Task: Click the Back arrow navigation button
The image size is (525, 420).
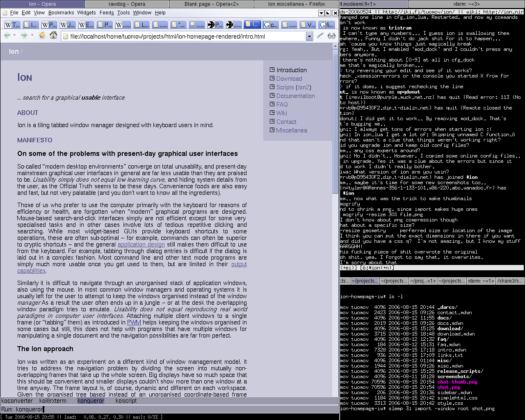Action: click(7, 36)
